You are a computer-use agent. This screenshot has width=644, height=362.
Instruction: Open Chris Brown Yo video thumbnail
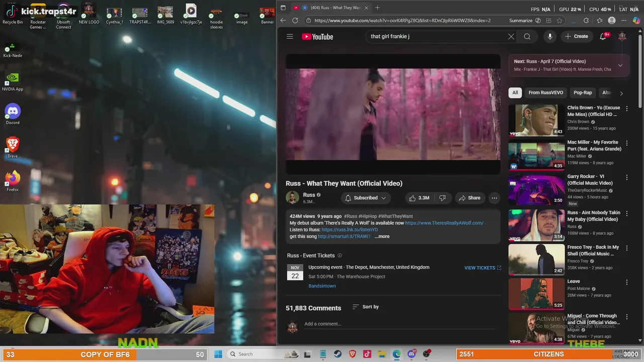click(x=536, y=120)
